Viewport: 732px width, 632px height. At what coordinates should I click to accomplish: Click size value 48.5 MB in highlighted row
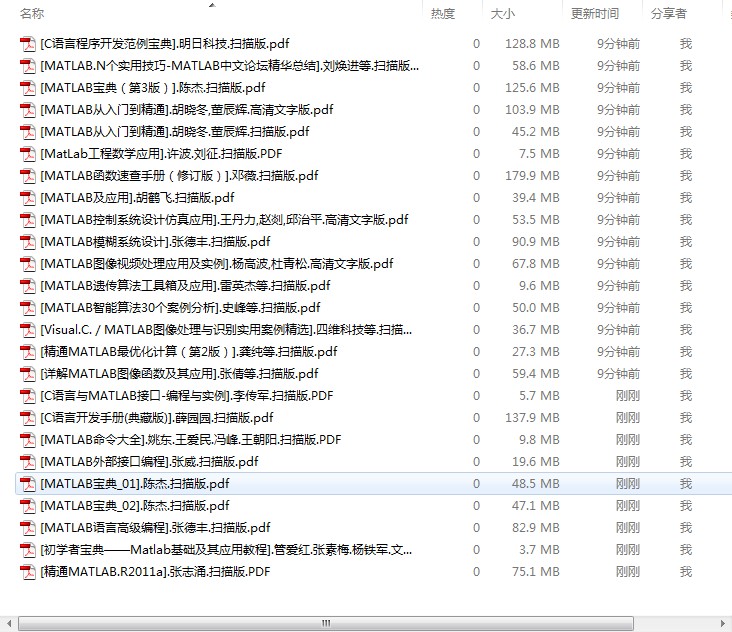(535, 484)
